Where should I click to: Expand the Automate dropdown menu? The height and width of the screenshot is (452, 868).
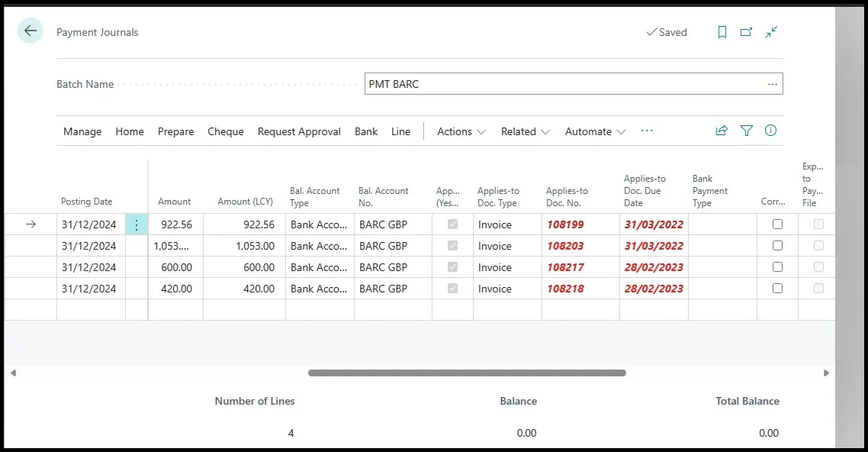(x=594, y=132)
